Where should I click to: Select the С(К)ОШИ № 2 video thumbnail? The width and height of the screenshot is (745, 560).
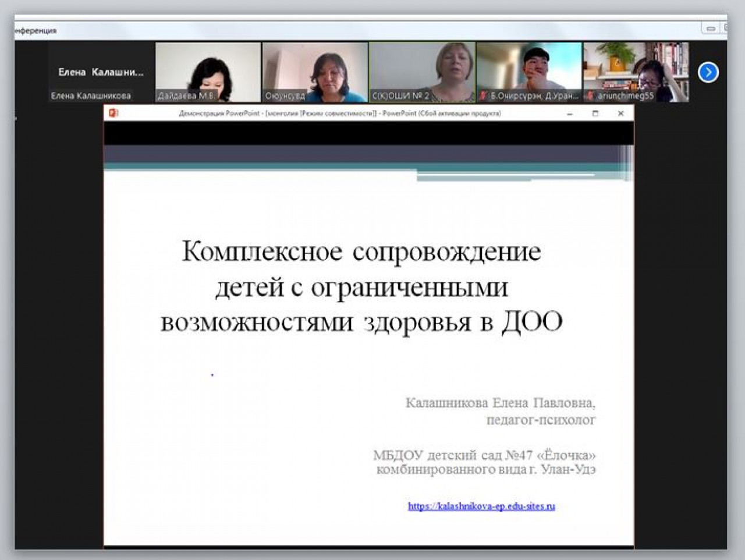[x=422, y=72]
